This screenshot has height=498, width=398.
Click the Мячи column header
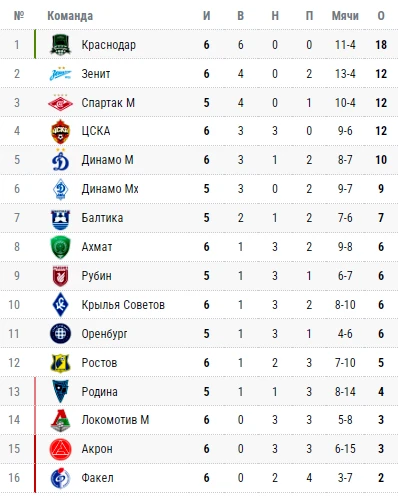point(345,16)
